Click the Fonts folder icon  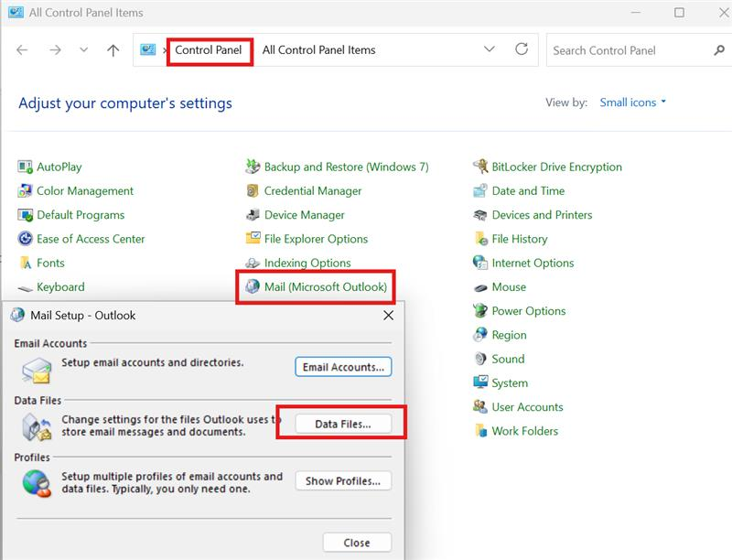coord(25,264)
